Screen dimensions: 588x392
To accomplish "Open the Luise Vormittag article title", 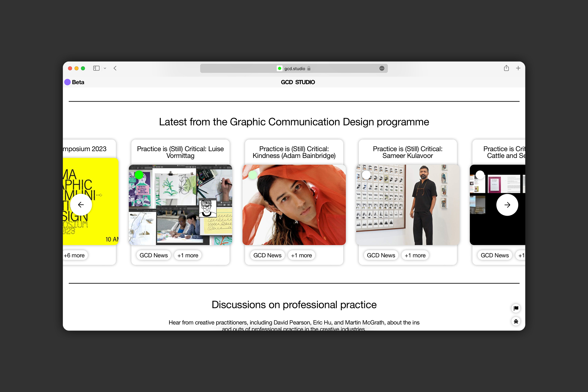I will click(180, 152).
